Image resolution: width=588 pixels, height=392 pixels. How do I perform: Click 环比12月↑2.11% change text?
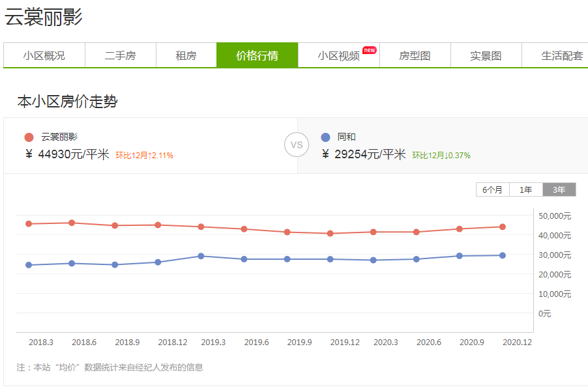(144, 155)
